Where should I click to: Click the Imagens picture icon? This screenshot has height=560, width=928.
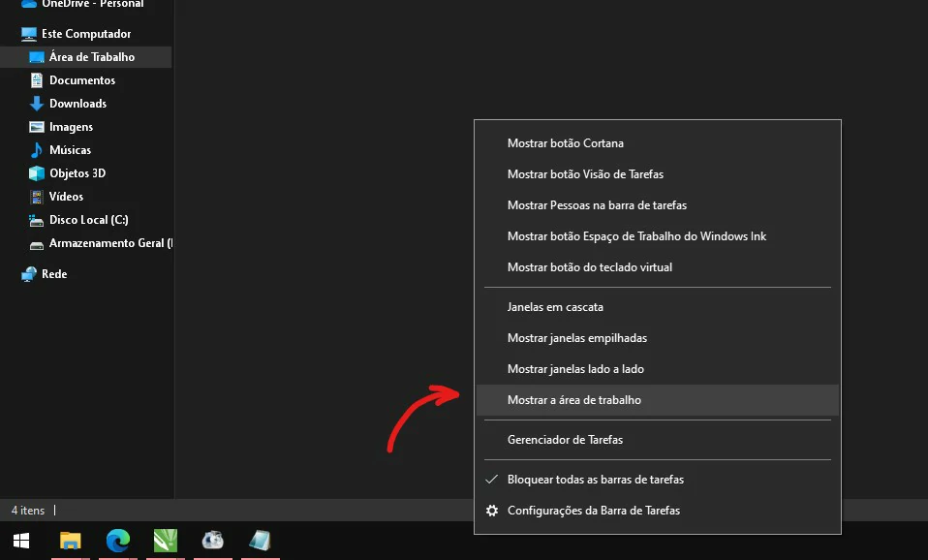(37, 127)
